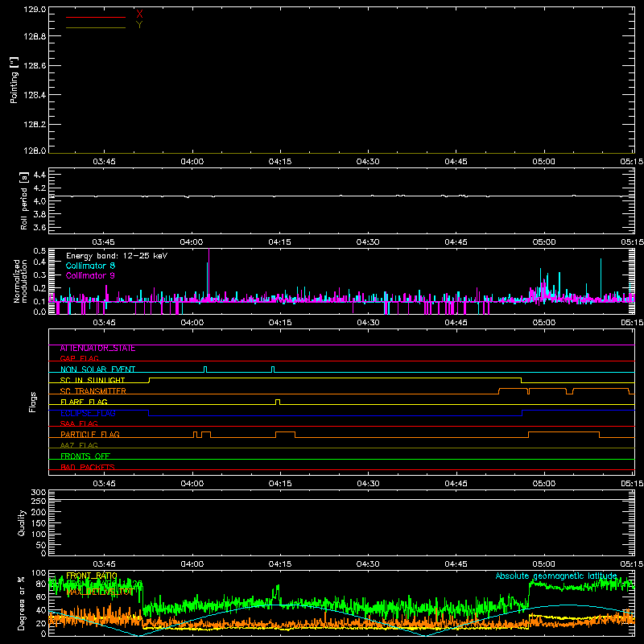Click the FRONT_RATIO legend label
This screenshot has height=644, width=644.
pos(92,576)
